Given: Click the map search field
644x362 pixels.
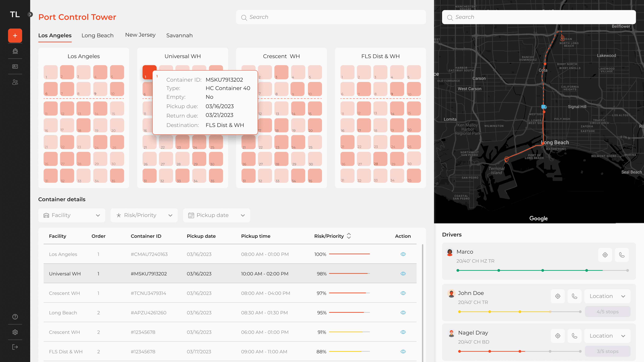Looking at the screenshot, I should click(x=539, y=17).
